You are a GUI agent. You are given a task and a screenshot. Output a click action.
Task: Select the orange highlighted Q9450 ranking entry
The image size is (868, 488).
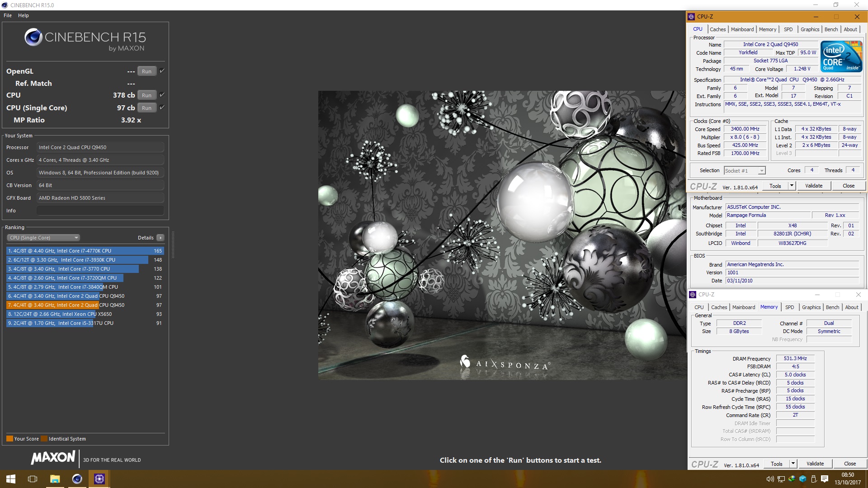coord(85,305)
